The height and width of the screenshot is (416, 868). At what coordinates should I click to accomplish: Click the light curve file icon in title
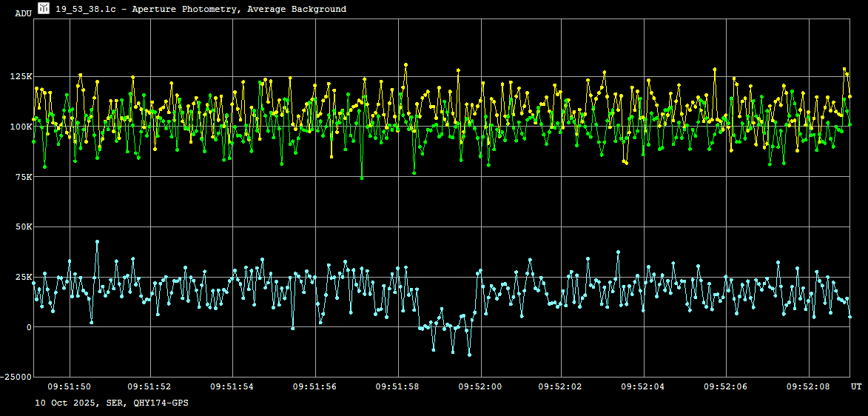click(x=44, y=8)
